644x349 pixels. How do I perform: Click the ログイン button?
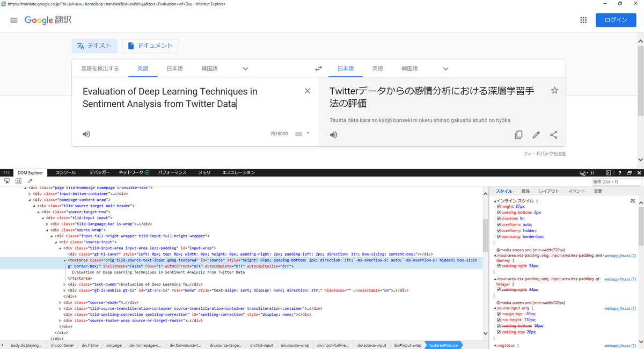coord(616,20)
